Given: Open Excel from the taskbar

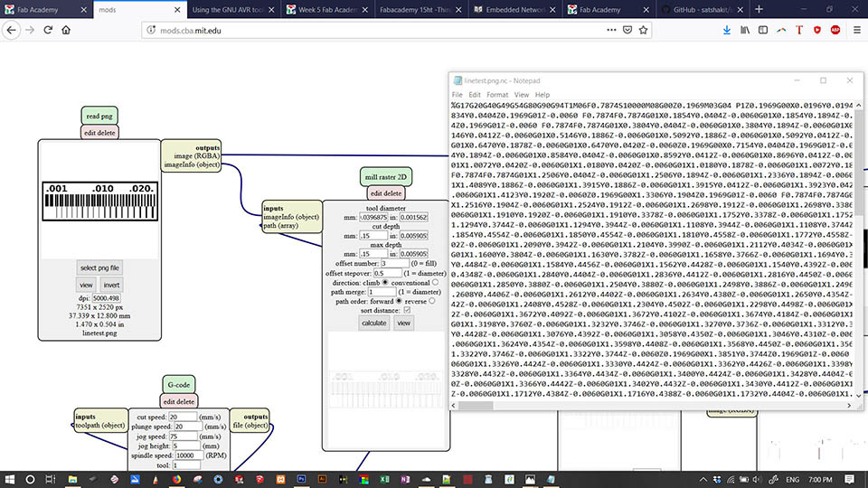Looking at the screenshot, I should (384, 479).
